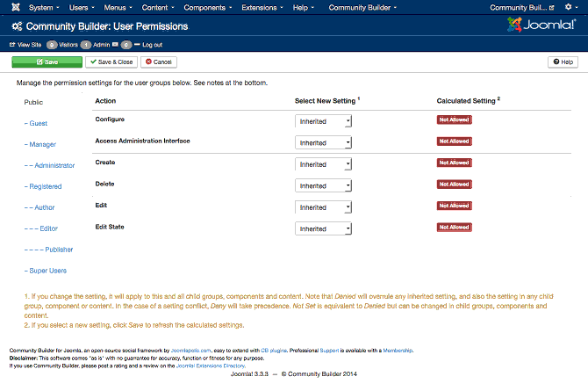
Task: Select the Super Users group tab
Action: click(46, 271)
